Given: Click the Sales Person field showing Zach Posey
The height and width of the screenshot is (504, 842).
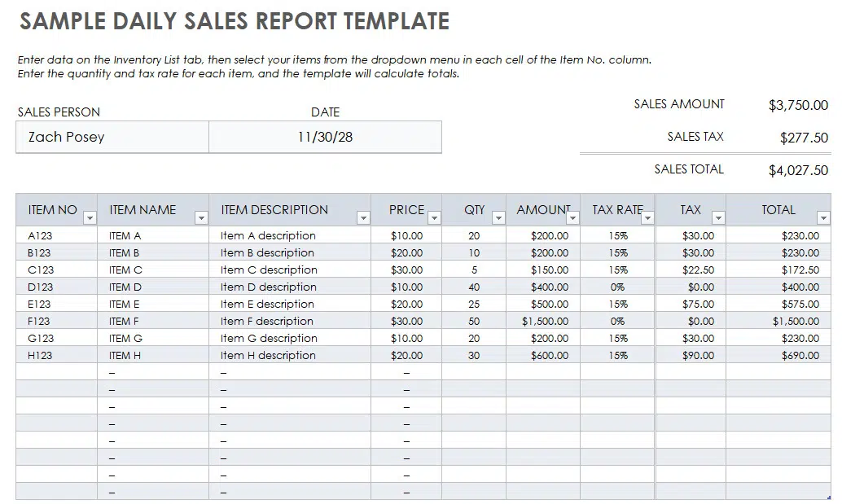Looking at the screenshot, I should (x=112, y=137).
